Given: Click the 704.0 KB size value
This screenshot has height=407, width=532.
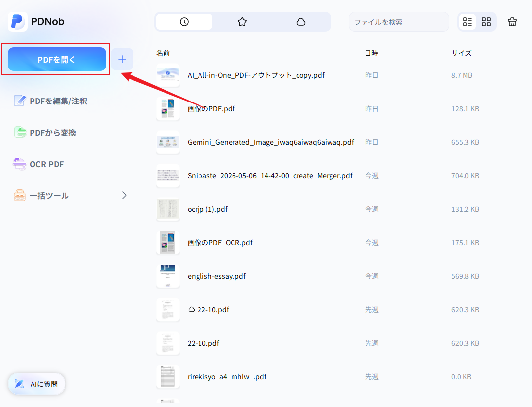Looking at the screenshot, I should click(x=465, y=176).
